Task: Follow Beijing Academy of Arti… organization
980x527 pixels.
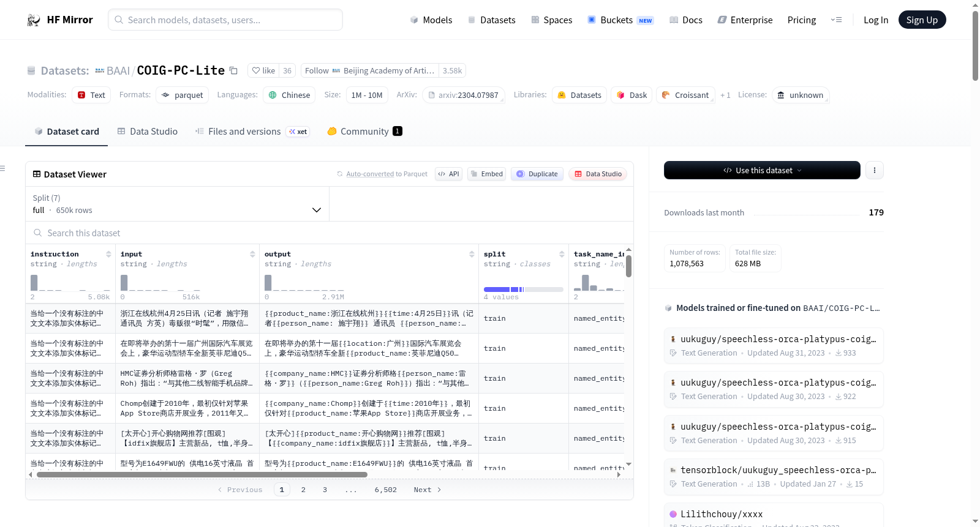Action: click(370, 70)
